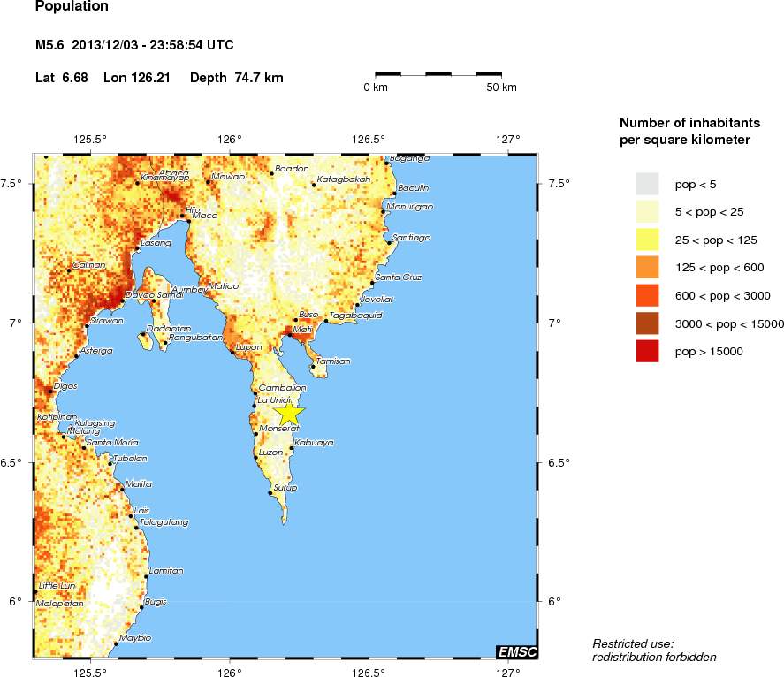Select the '600 < pop < 3000' swatch
Viewport: 784px width, 677px height.
click(x=648, y=295)
